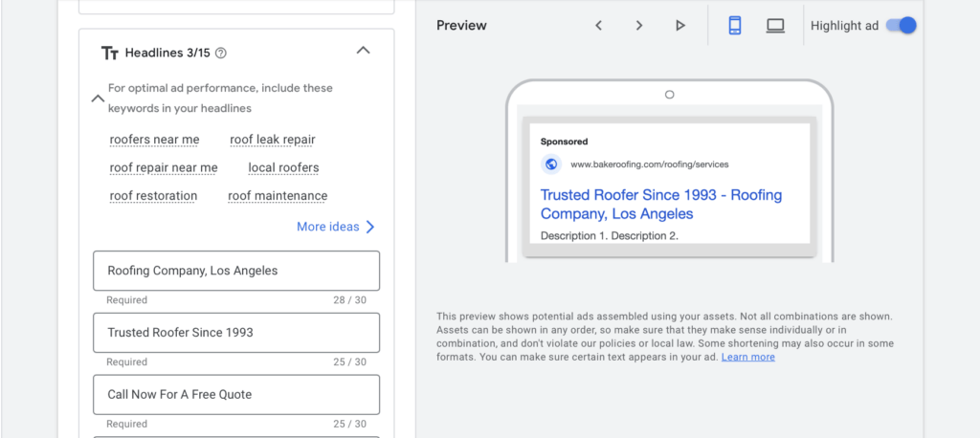This screenshot has height=438, width=980.
Task: Open the Learn more link
Action: tap(747, 357)
